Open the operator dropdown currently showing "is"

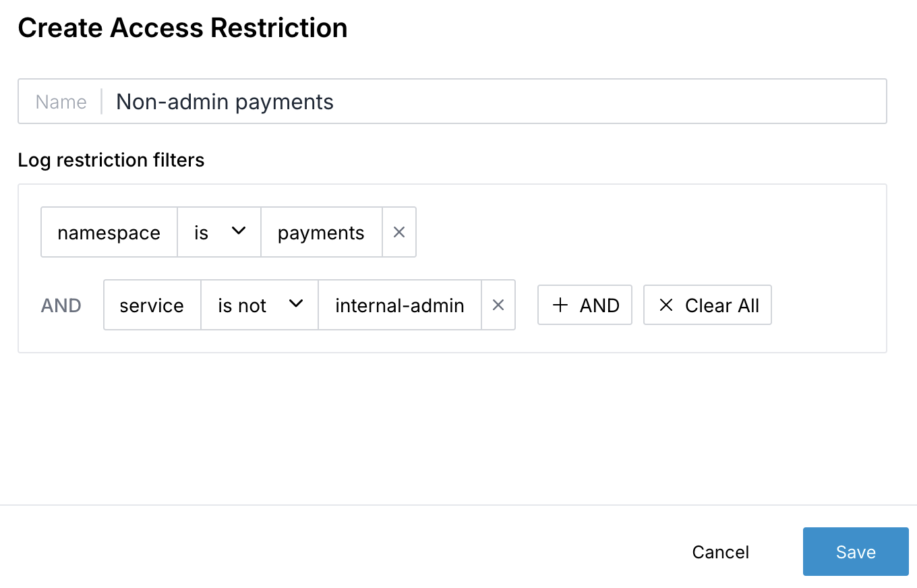(218, 232)
